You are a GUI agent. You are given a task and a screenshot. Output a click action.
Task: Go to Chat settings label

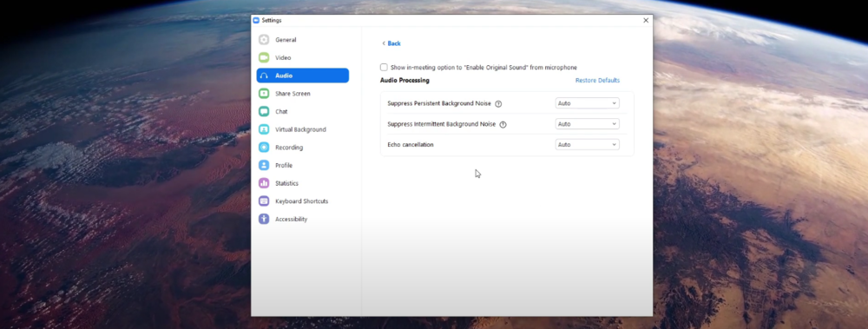(281, 111)
